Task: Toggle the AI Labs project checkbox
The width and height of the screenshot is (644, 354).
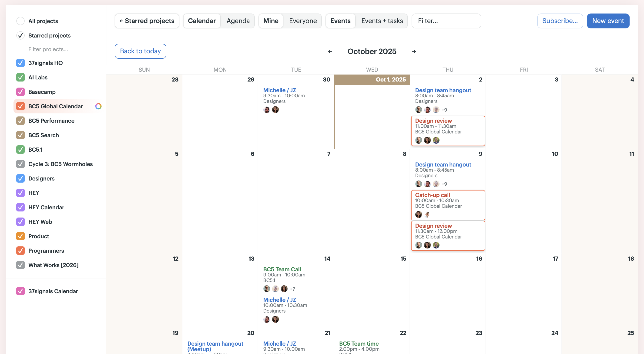Action: coord(20,77)
